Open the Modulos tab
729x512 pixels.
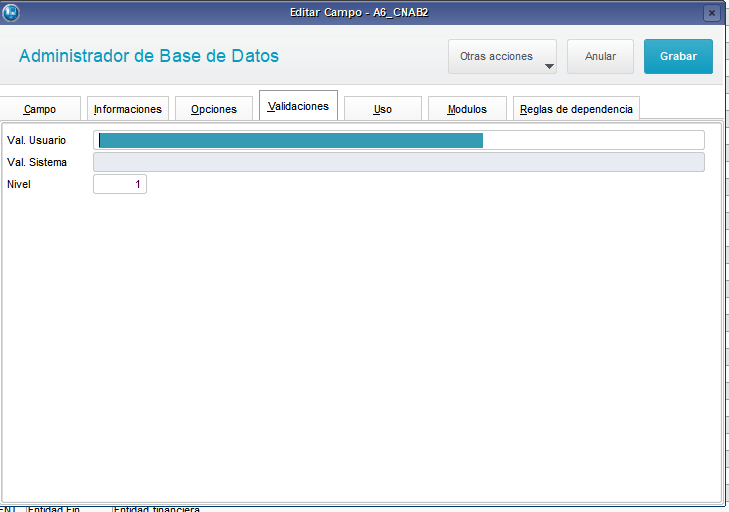pyautogui.click(x=467, y=109)
